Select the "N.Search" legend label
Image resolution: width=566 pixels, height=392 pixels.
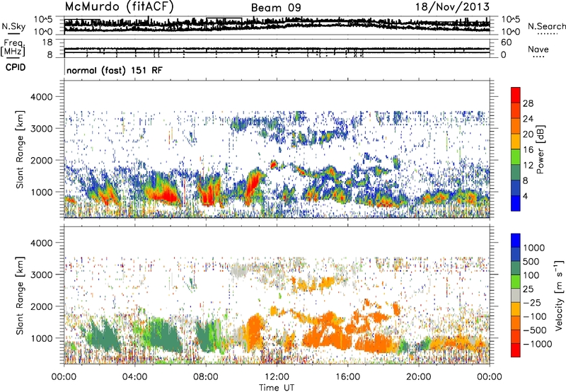tap(546, 26)
